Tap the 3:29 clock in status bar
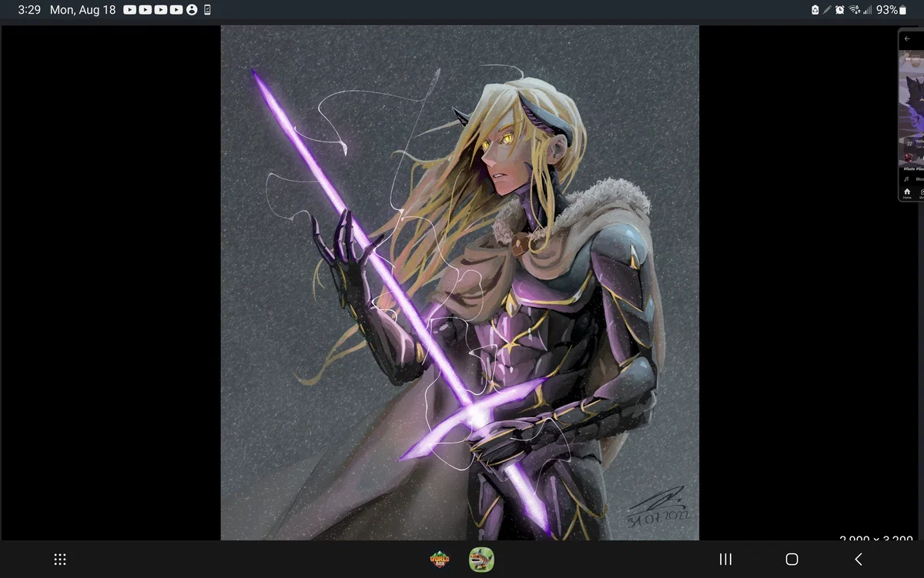Image resolution: width=924 pixels, height=578 pixels. tap(29, 10)
